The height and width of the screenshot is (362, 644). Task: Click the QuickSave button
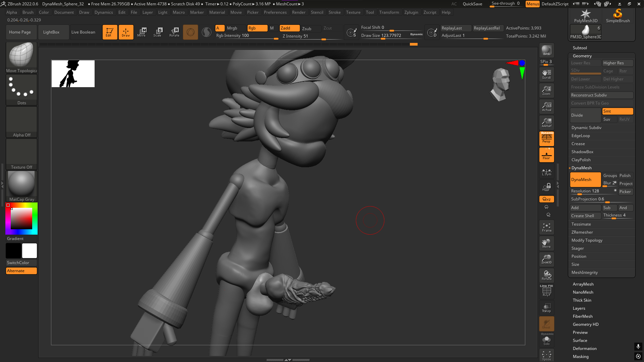point(472,4)
